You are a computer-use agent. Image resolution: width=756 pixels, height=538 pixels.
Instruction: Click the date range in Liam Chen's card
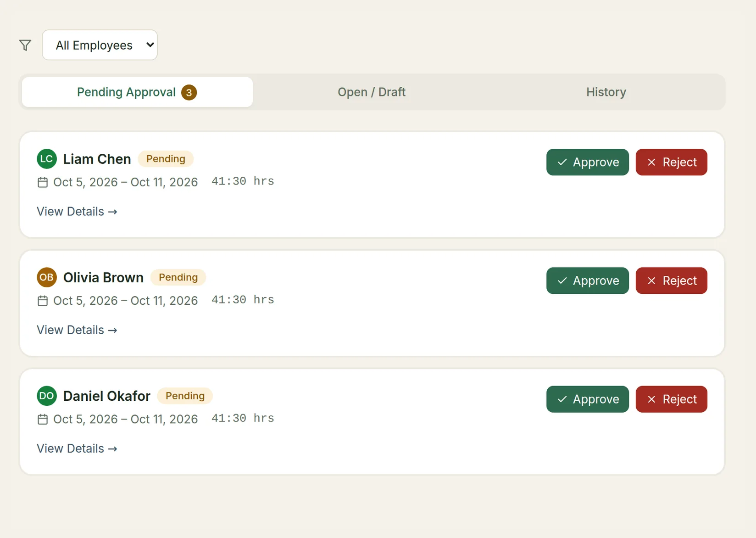click(126, 182)
